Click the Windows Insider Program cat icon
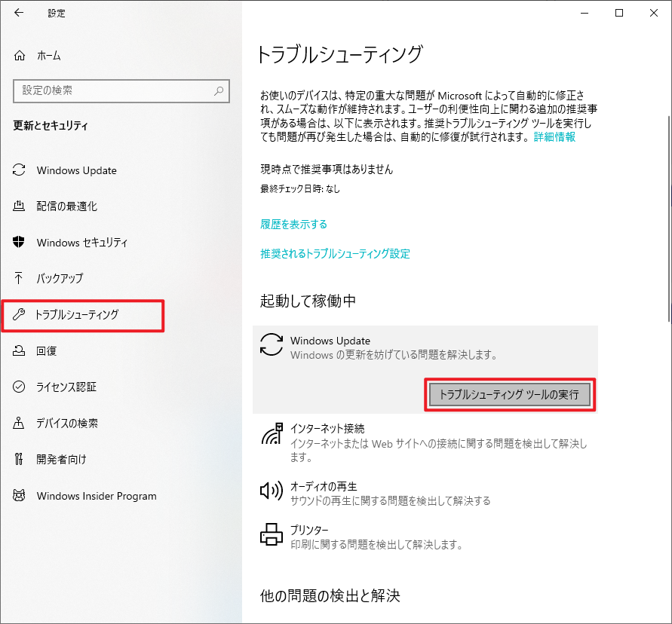The width and height of the screenshot is (672, 624). pyautogui.click(x=19, y=496)
